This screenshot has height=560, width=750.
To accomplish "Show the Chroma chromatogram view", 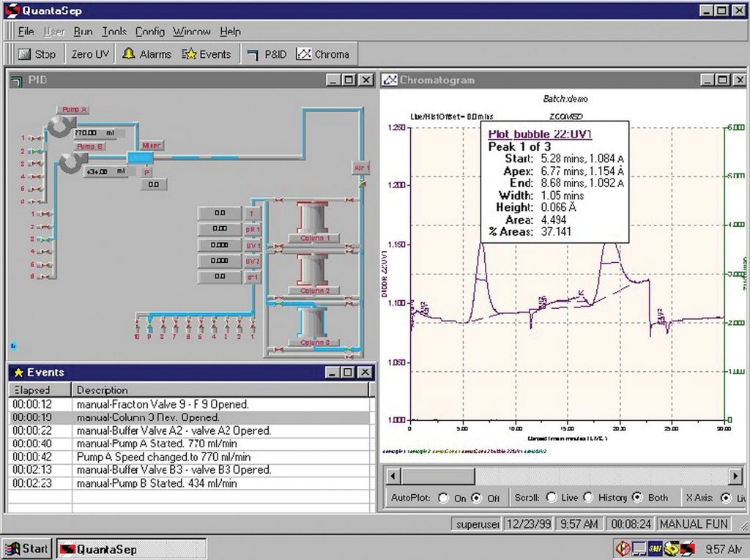I will pos(323,54).
